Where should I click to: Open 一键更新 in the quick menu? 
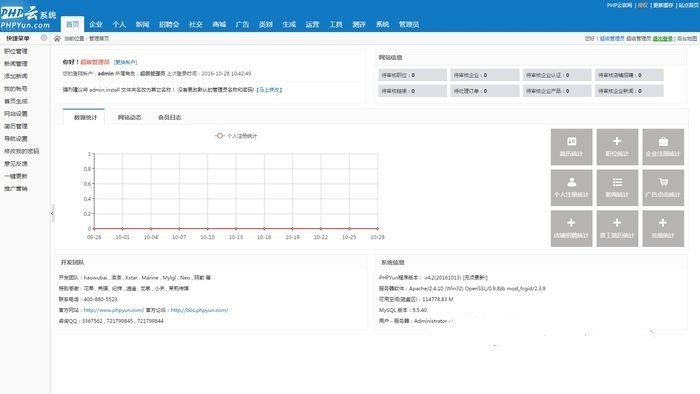tap(16, 176)
